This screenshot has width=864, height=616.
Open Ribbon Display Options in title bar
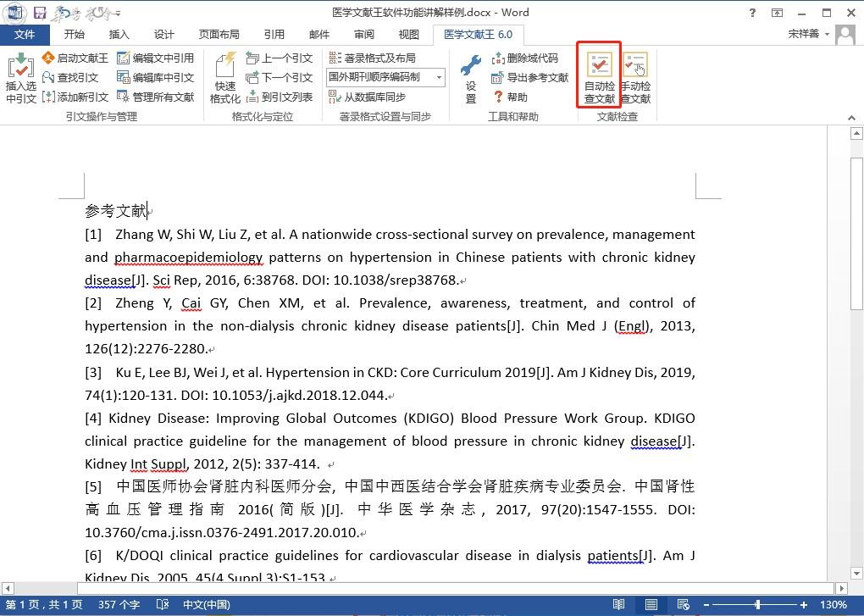(777, 13)
